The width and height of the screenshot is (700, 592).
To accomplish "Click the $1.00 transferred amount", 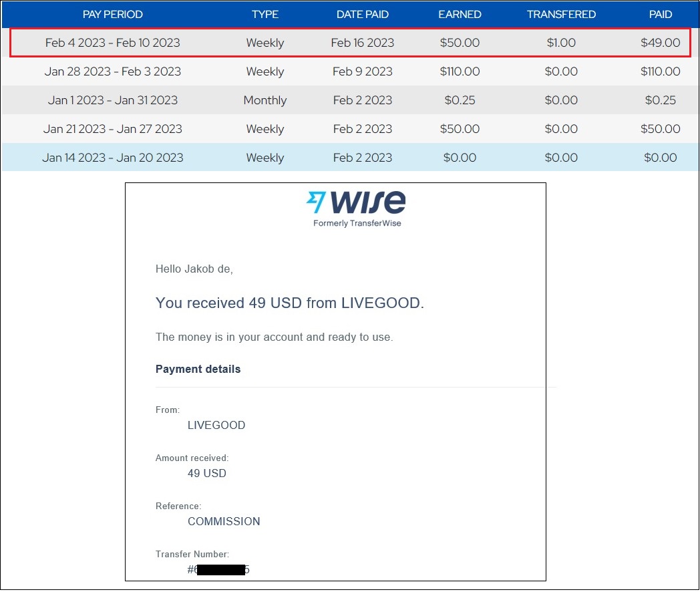I will pos(561,42).
